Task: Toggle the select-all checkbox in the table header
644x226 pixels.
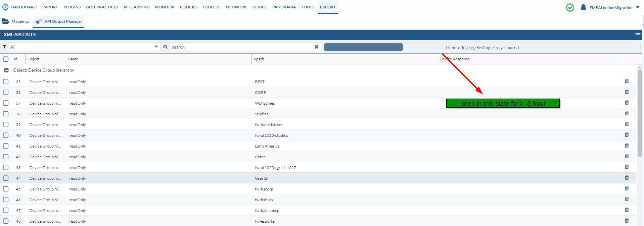Action: click(x=6, y=59)
